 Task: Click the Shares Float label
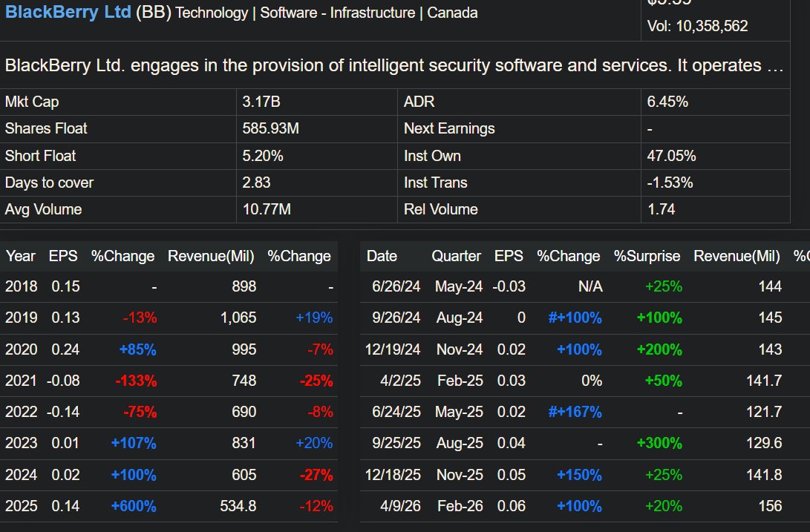46,128
